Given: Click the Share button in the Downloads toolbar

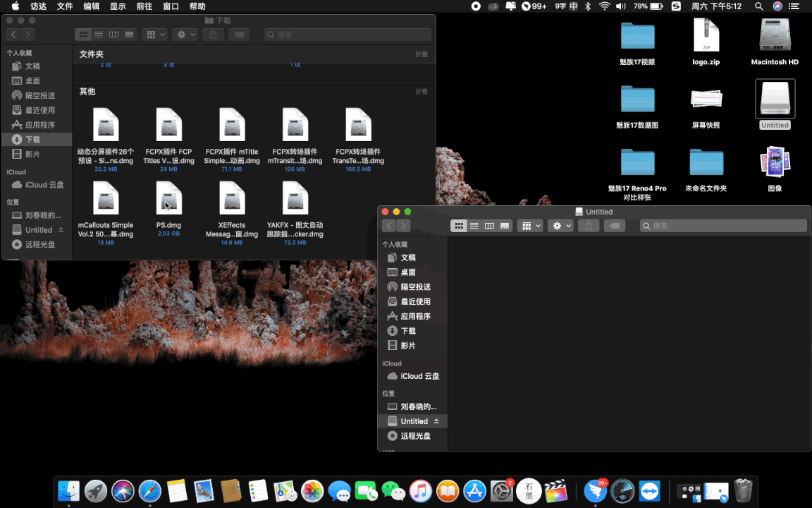Looking at the screenshot, I should point(214,34).
